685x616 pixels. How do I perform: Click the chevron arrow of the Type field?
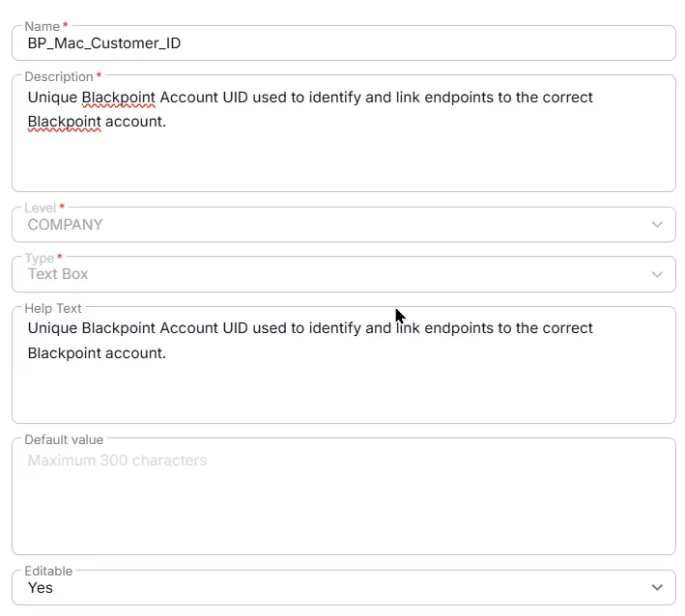point(657,274)
